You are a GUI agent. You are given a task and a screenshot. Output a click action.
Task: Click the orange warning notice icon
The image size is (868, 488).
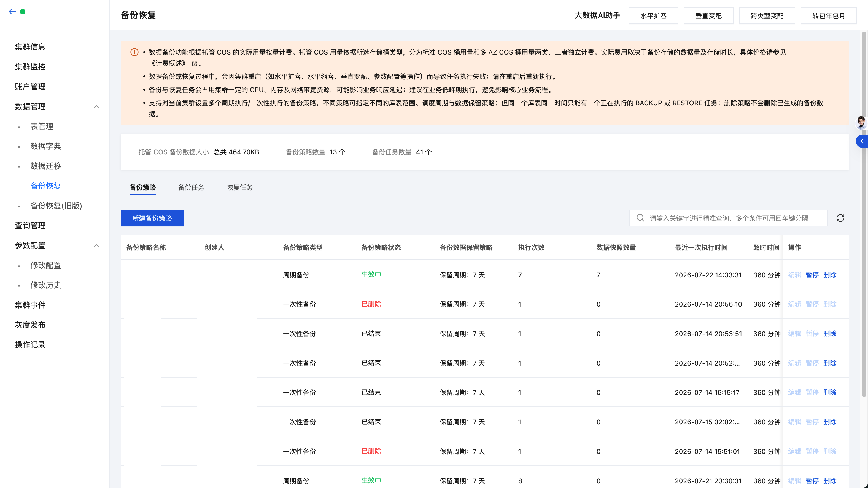134,52
